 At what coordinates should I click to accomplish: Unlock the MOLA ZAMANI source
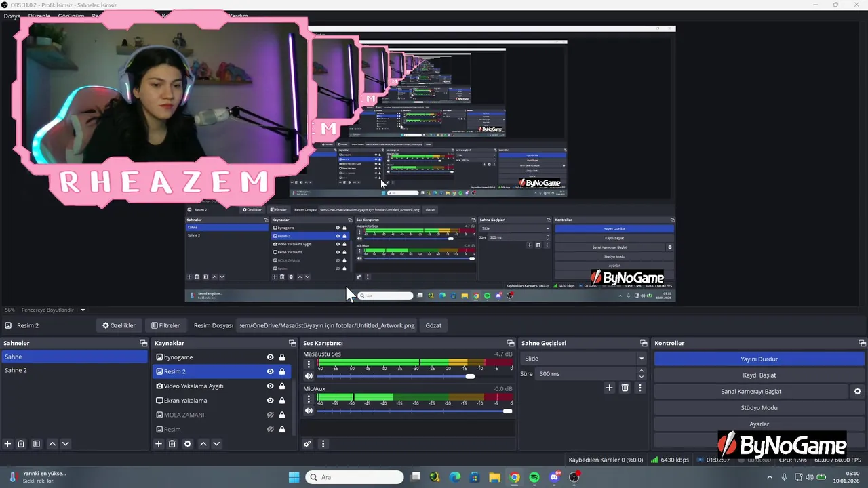tap(282, 415)
